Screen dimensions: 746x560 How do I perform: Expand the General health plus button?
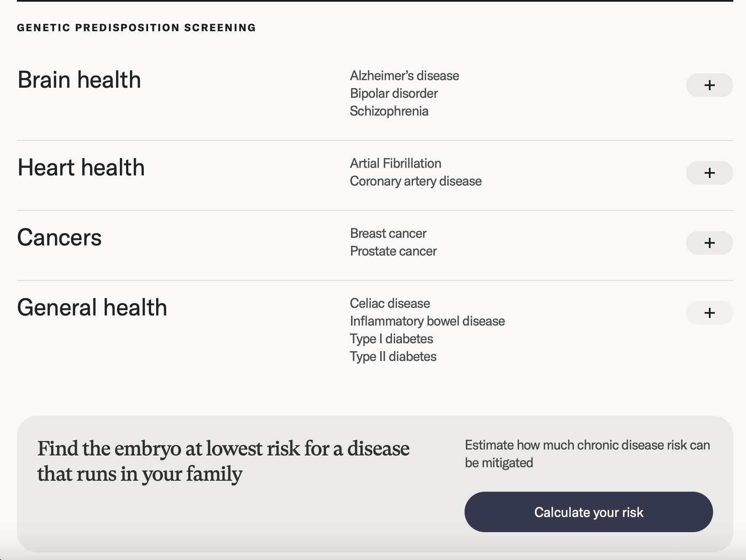tap(709, 313)
